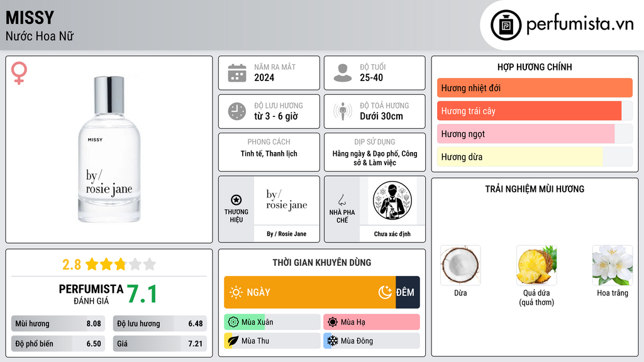This screenshot has height=362, width=644.
Task: Click the Độ lưu hương 6.48 score bar
Action: pos(160,324)
